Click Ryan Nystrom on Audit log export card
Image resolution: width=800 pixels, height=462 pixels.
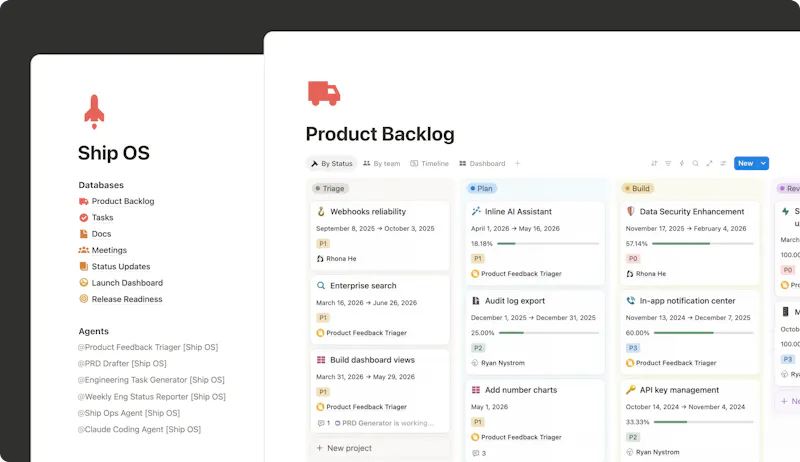497,363
